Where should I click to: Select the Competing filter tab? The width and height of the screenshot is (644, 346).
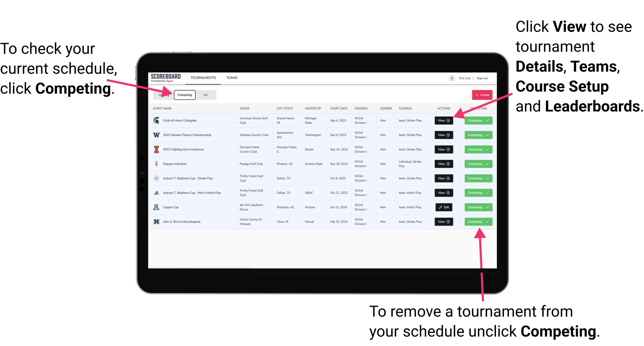184,95
